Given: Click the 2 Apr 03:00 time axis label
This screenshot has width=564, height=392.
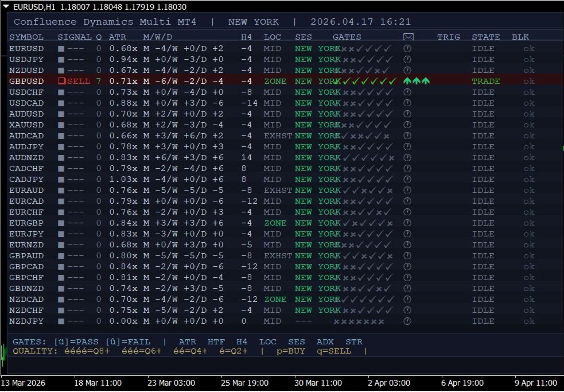Looking at the screenshot, I should [x=389, y=383].
